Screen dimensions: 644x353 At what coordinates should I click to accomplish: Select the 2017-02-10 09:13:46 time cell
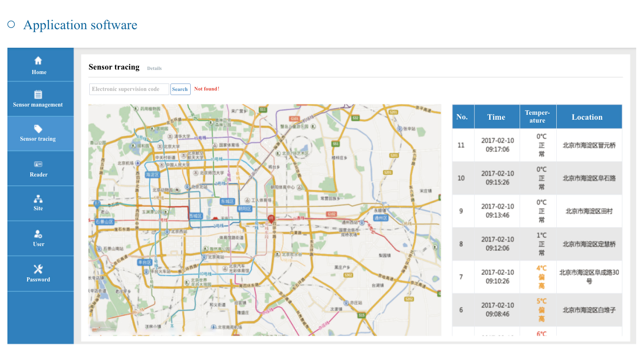(497, 211)
